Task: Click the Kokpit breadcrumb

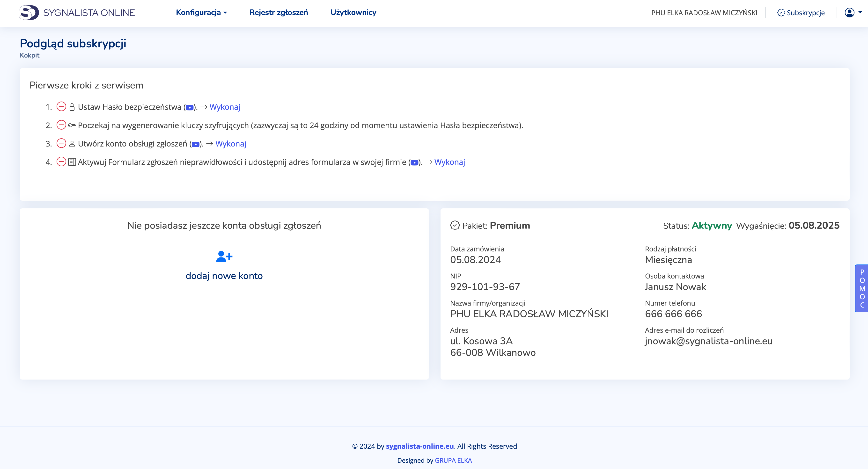Action: [30, 55]
